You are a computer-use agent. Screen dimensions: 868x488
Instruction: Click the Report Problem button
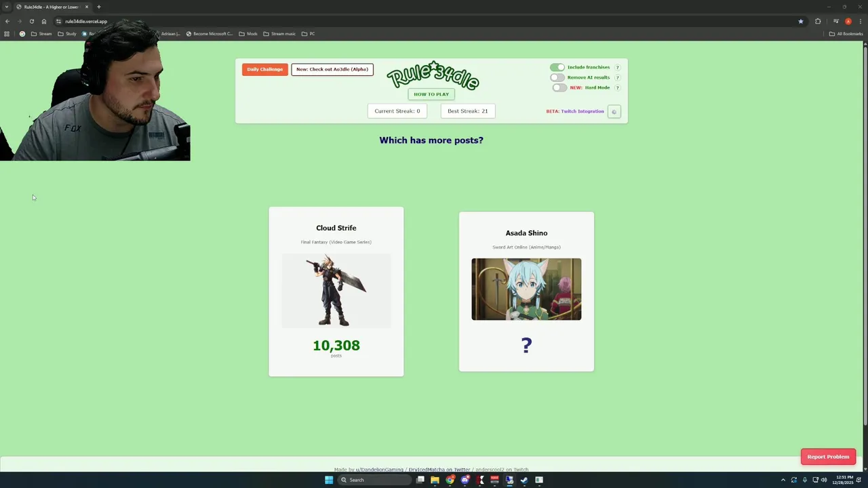(828, 457)
